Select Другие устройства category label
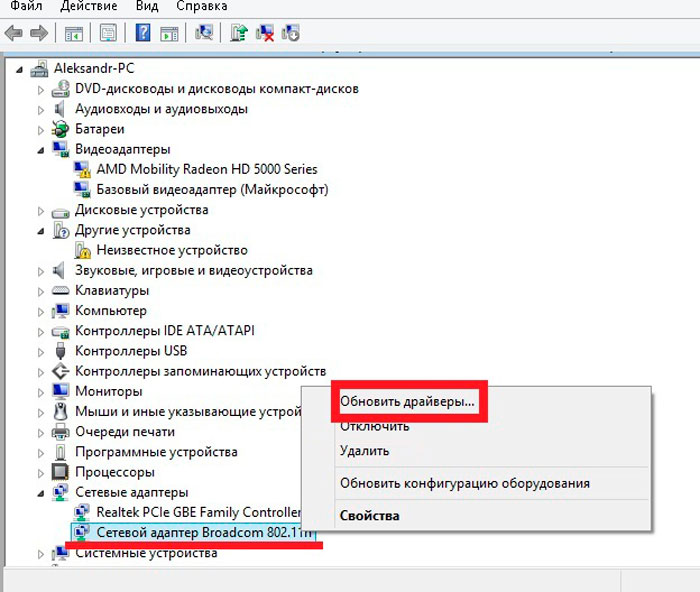 click(133, 230)
